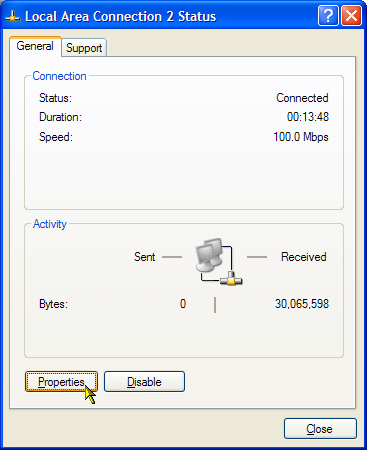Screen dimensions: 367x450
Task: Close the dialog with the Close button
Action: (320, 429)
